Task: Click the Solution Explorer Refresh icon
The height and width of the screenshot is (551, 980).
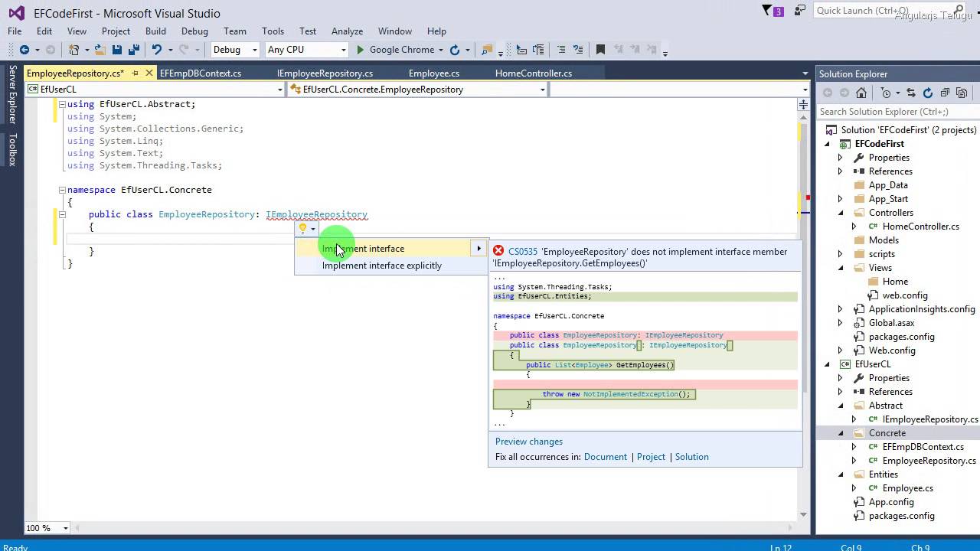Action: point(927,93)
